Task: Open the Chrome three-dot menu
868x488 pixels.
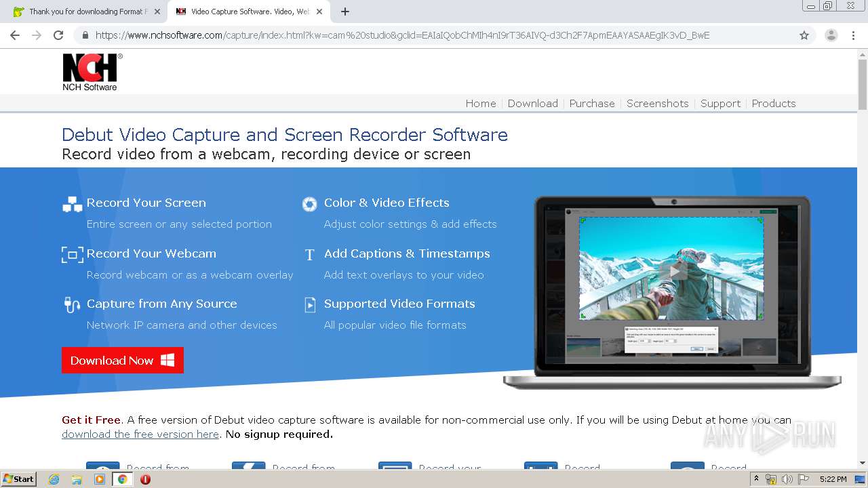Action: [854, 35]
